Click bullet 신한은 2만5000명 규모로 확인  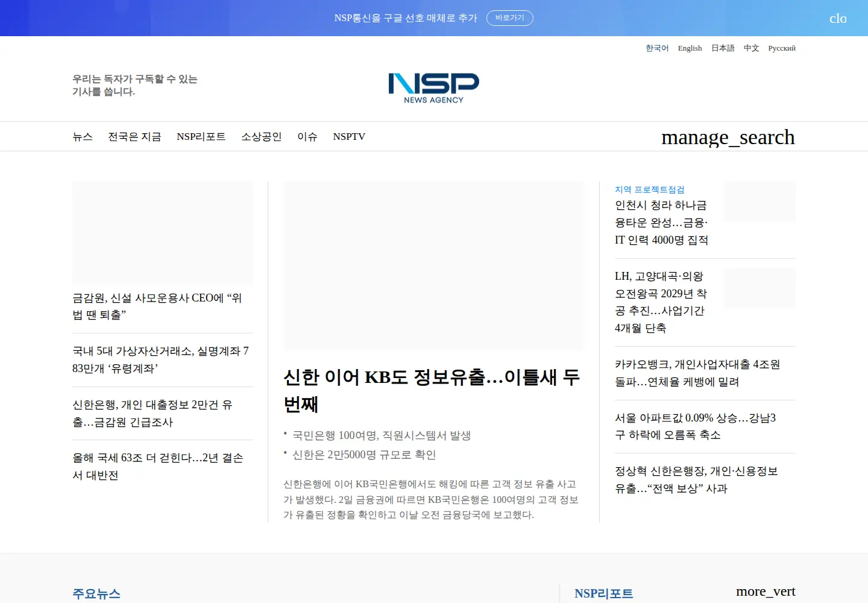[364, 455]
